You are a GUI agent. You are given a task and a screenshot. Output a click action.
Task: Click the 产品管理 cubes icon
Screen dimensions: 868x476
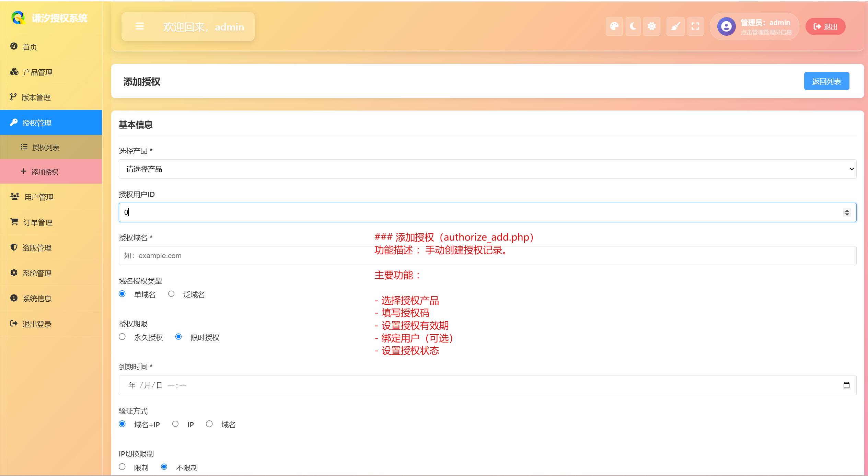pyautogui.click(x=14, y=72)
